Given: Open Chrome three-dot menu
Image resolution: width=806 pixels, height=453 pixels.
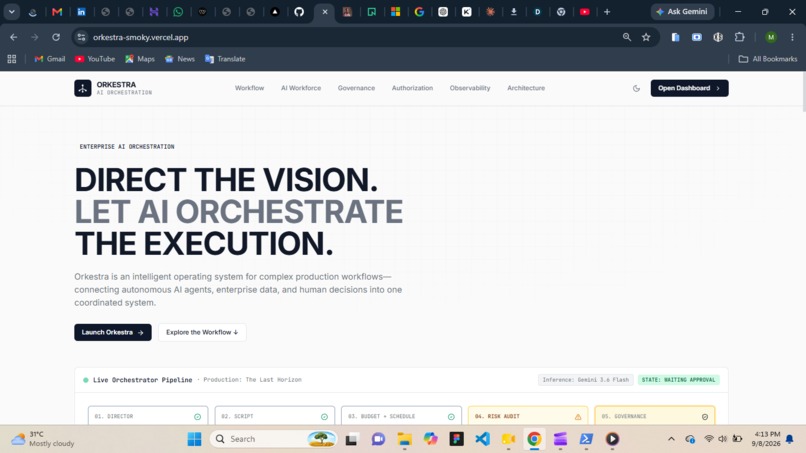Looking at the screenshot, I should coord(792,37).
